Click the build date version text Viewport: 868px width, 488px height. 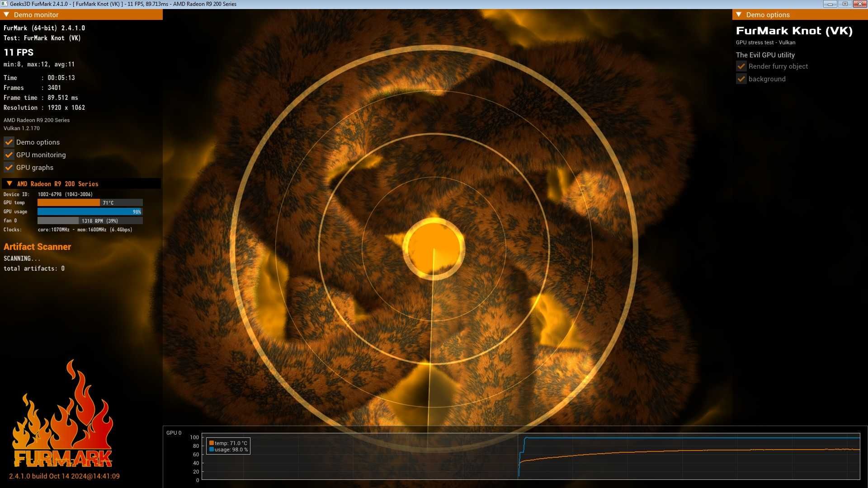coord(64,476)
